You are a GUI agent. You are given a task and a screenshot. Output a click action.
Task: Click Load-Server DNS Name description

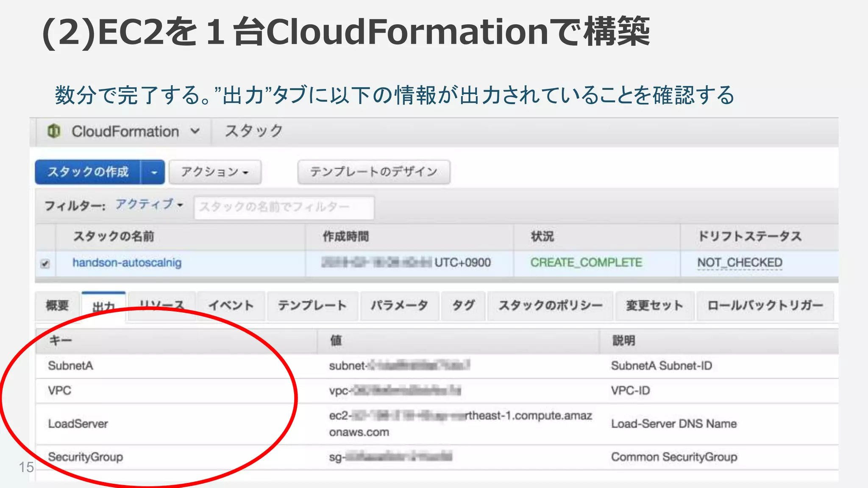[x=674, y=424]
